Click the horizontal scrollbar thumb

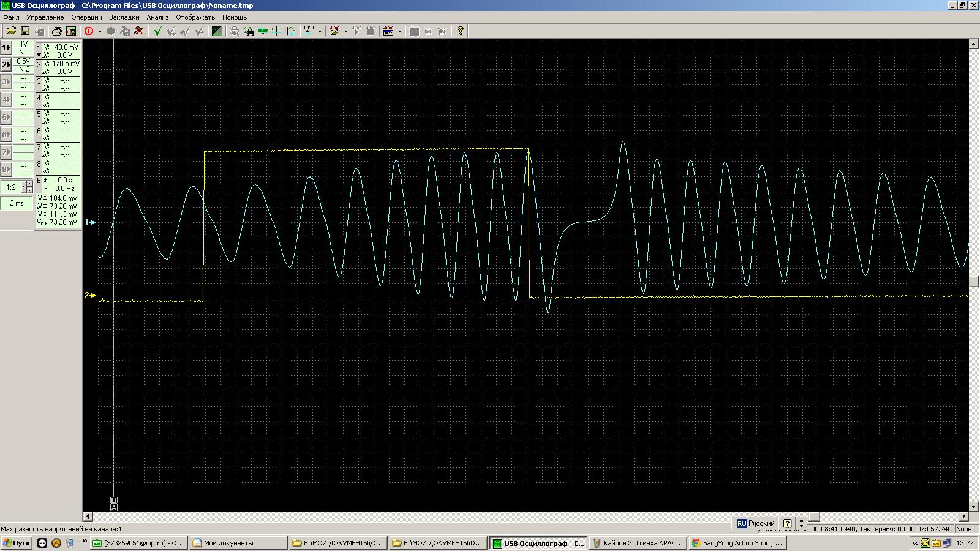coord(814,517)
